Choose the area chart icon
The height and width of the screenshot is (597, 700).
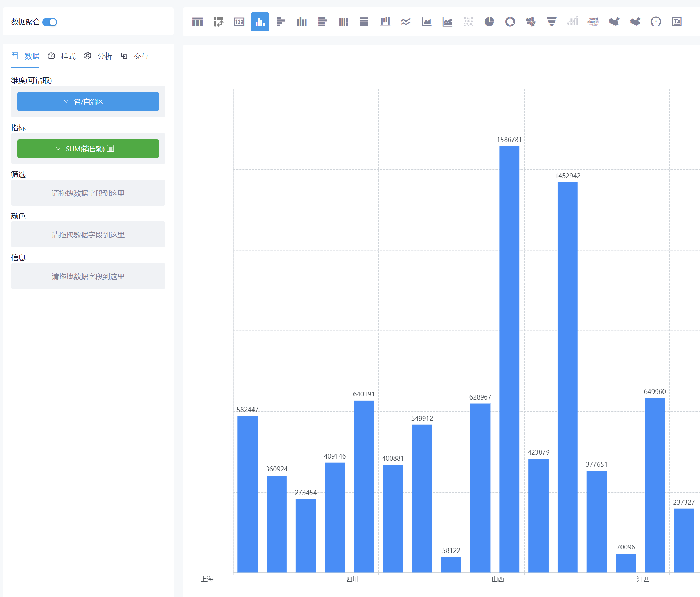click(427, 22)
